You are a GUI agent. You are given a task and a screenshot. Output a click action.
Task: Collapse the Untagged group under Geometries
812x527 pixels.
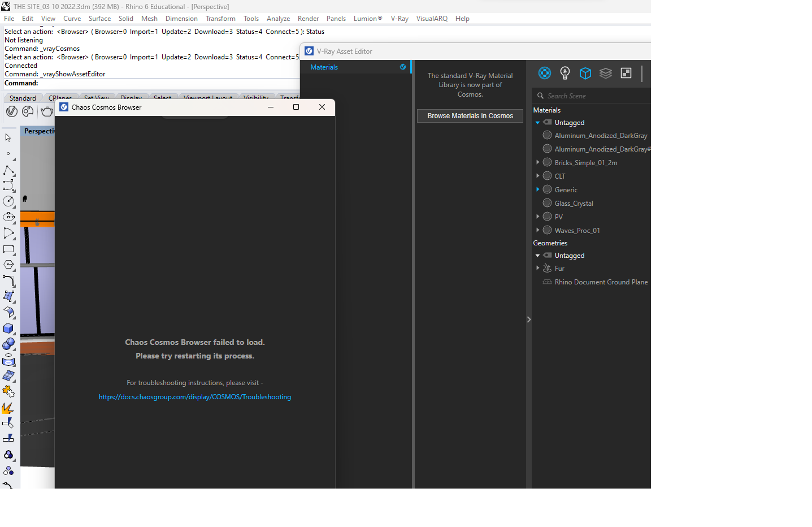tap(537, 256)
